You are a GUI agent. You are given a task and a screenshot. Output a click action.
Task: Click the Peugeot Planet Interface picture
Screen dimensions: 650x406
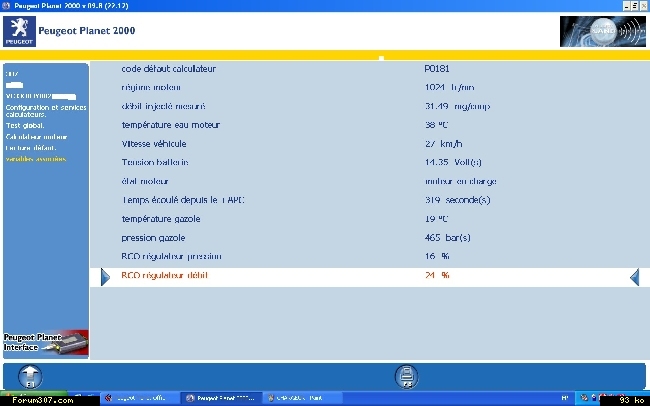tap(46, 343)
